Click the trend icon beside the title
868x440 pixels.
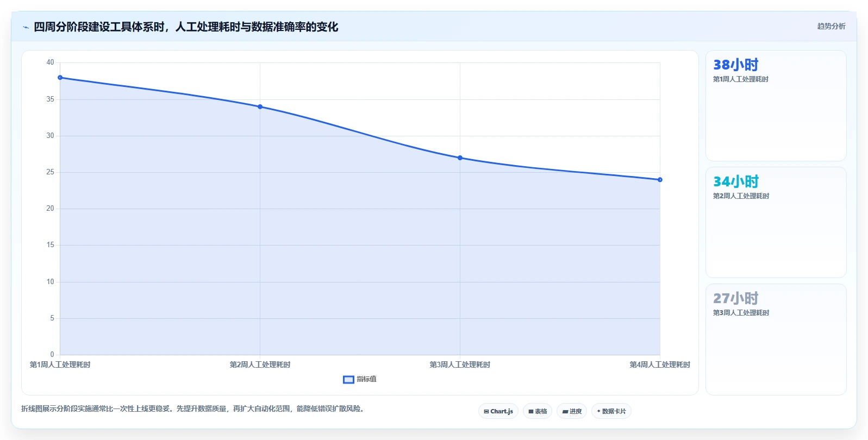point(26,27)
